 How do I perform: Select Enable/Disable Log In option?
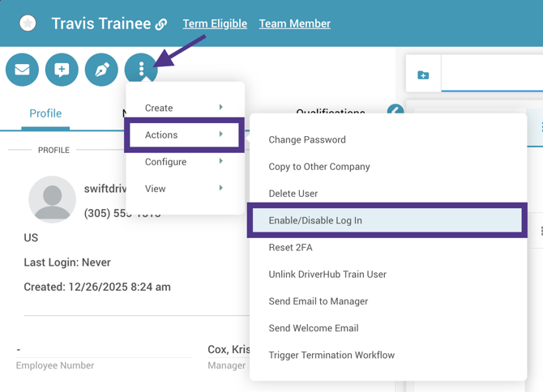pos(315,220)
